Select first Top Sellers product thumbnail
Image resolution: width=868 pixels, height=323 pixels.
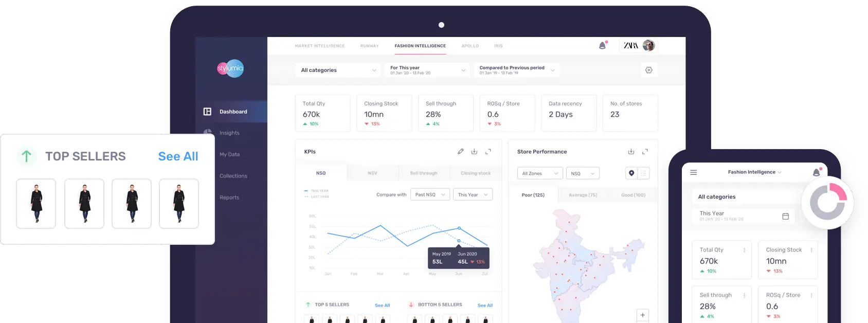(x=36, y=204)
